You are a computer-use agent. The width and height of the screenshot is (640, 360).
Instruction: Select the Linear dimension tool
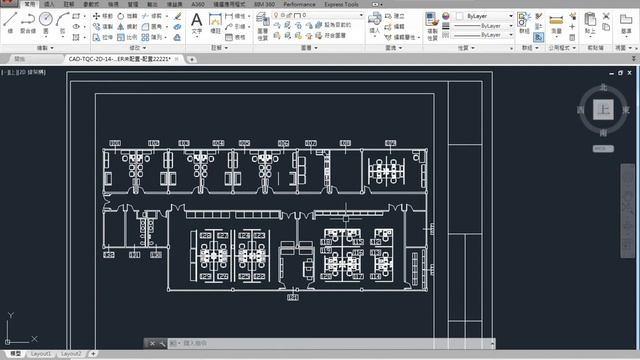(235, 16)
